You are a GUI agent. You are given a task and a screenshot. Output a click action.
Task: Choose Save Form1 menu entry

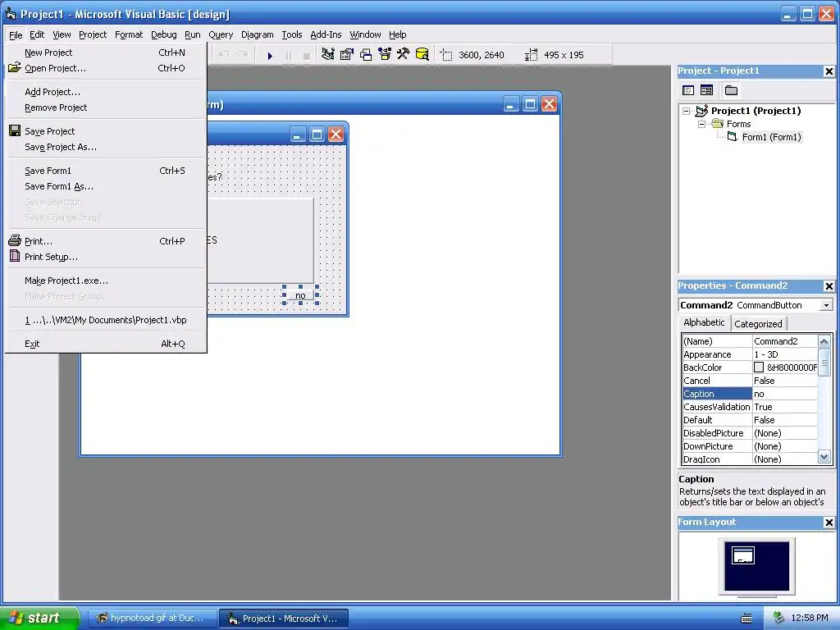105,171
